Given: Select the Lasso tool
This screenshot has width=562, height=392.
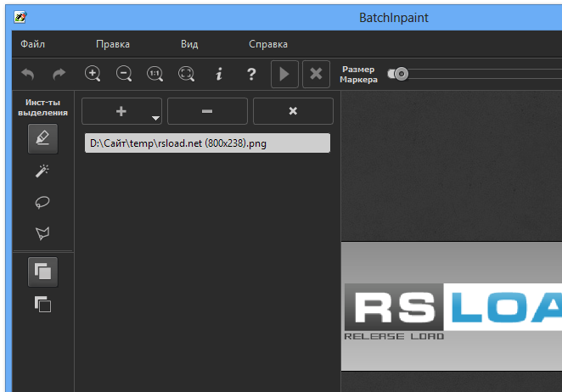Looking at the screenshot, I should coord(42,203).
